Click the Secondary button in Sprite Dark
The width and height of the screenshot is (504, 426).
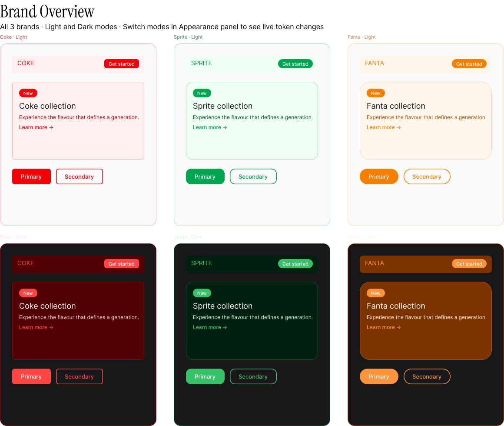click(x=253, y=376)
